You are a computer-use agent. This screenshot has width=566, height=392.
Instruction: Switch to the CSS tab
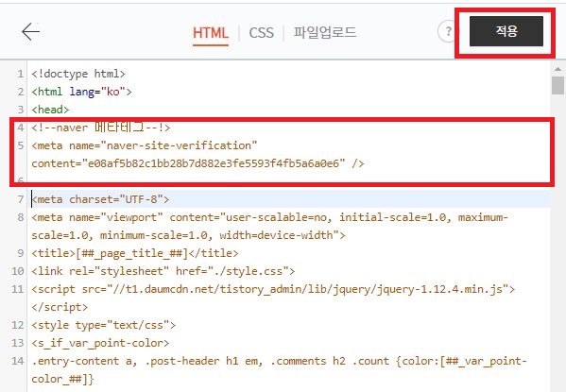262,33
